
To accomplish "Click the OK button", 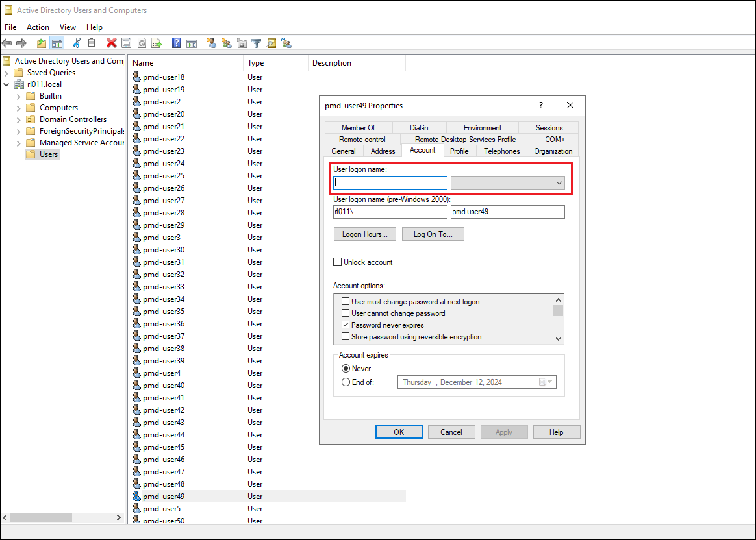I will click(x=399, y=432).
